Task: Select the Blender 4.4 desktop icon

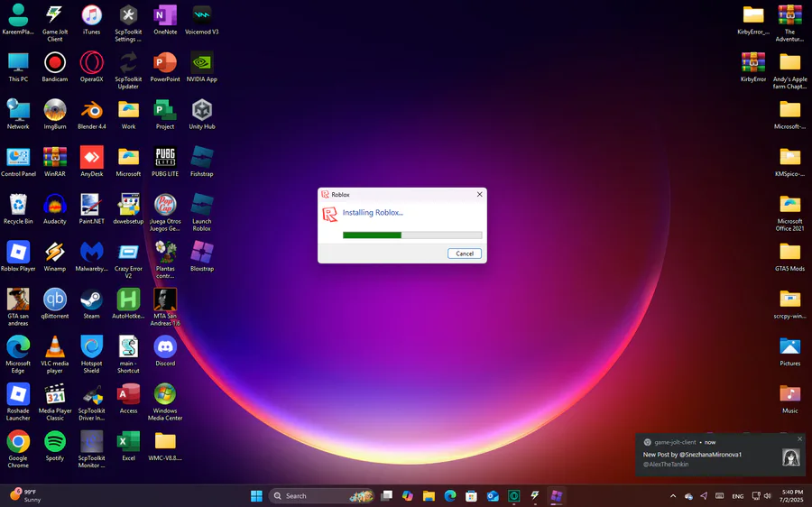Action: coord(92,115)
